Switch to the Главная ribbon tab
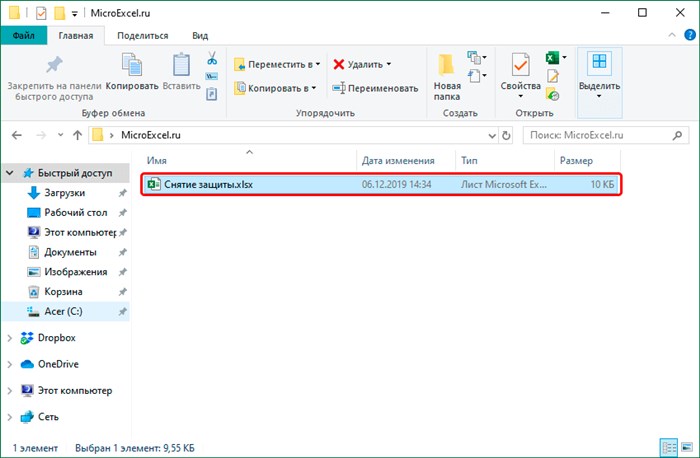This screenshot has width=700, height=458. coord(76,35)
